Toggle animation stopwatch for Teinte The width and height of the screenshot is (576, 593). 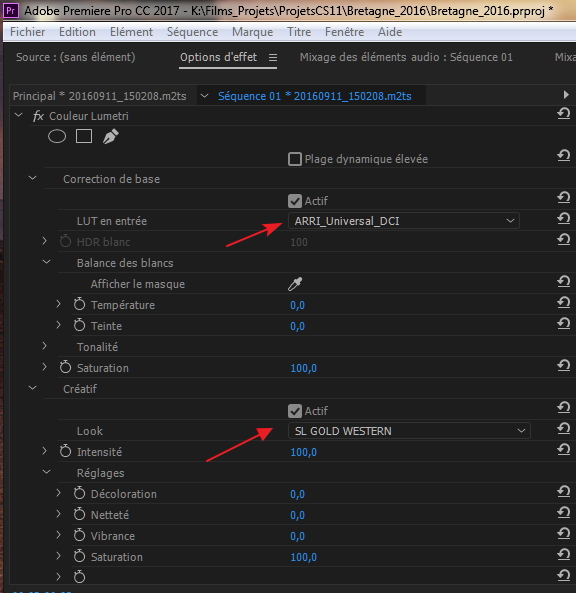79,325
